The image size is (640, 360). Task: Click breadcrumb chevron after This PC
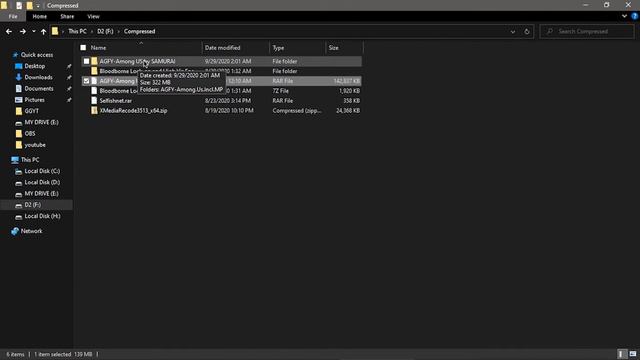coord(91,31)
